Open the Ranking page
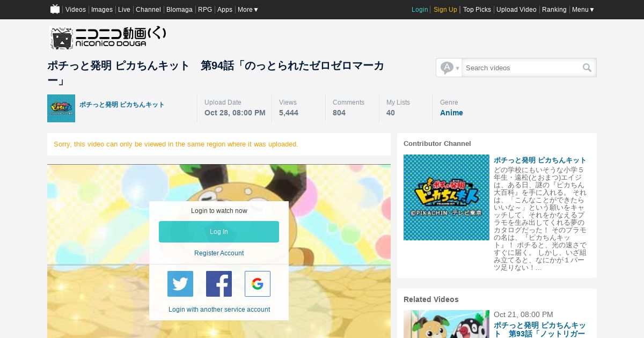Viewport: 644px width, 338px height. click(x=554, y=10)
